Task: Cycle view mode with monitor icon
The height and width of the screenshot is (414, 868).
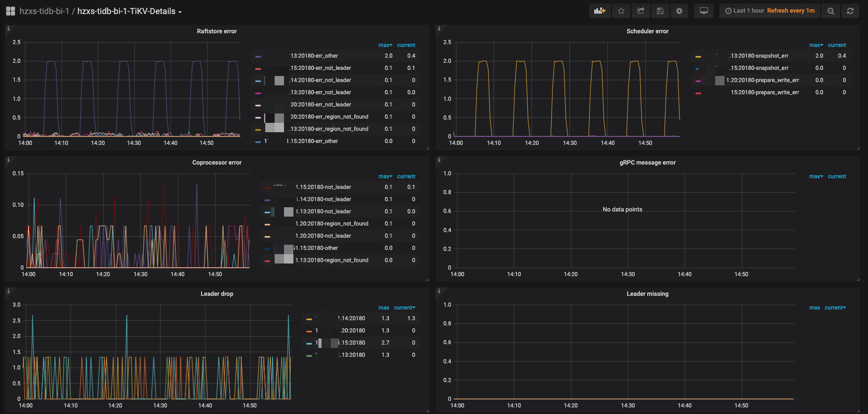Action: pyautogui.click(x=703, y=11)
